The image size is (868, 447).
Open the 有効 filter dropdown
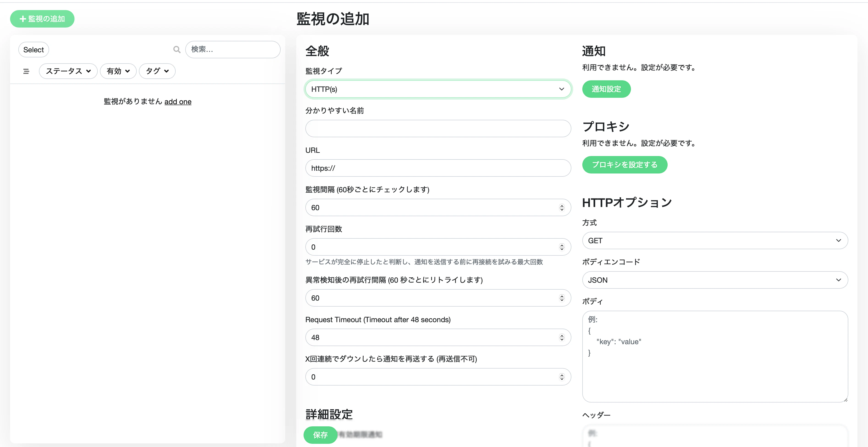[118, 71]
